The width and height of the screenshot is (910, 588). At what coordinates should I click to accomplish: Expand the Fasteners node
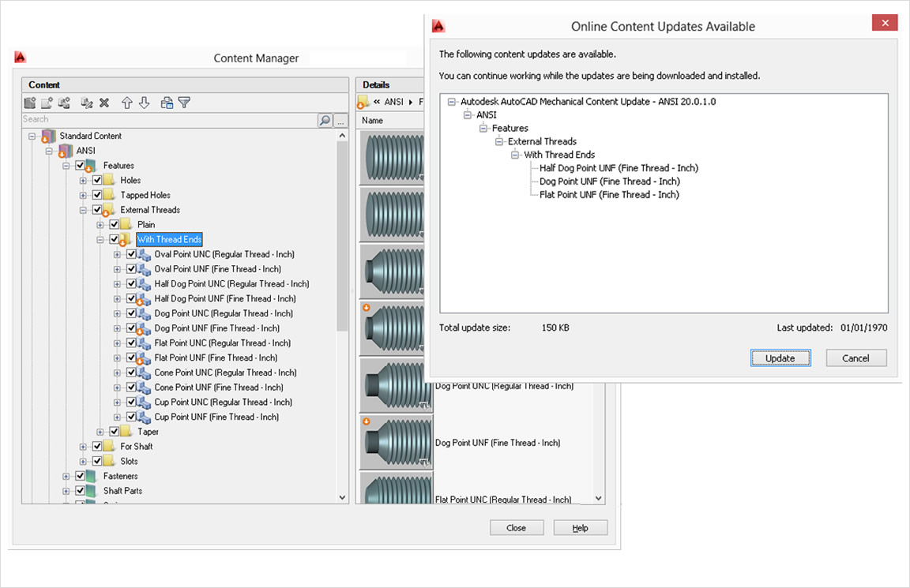point(66,476)
